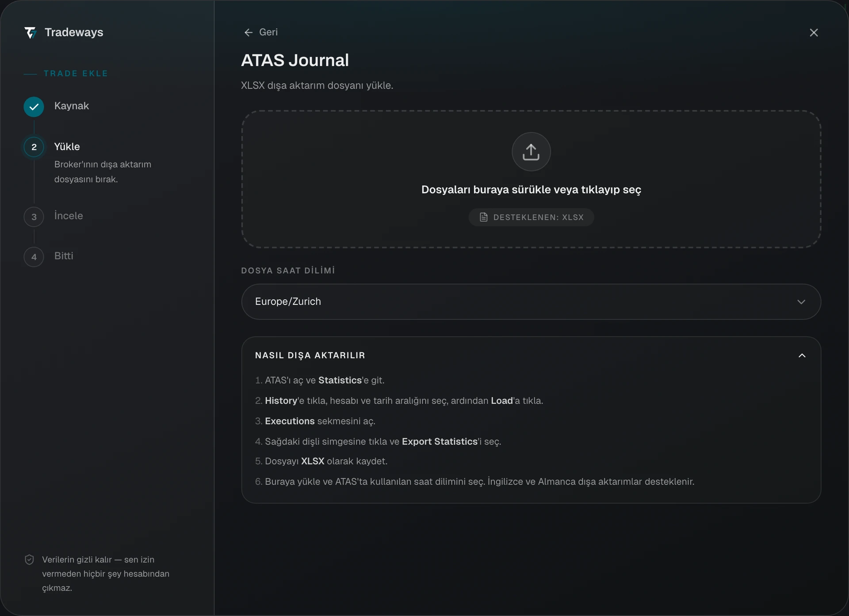Image resolution: width=849 pixels, height=616 pixels.
Task: Click the NASIL DIŞA AKTARILIR title
Action: coord(310,356)
